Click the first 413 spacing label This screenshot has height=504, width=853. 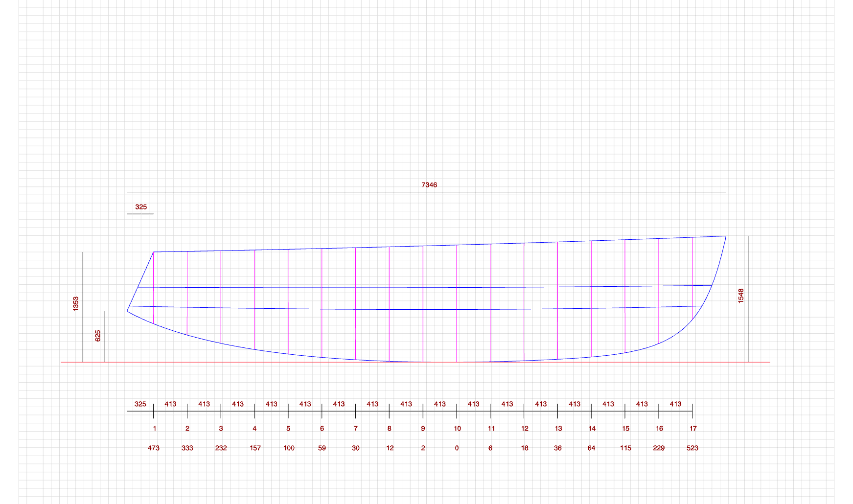tap(169, 403)
